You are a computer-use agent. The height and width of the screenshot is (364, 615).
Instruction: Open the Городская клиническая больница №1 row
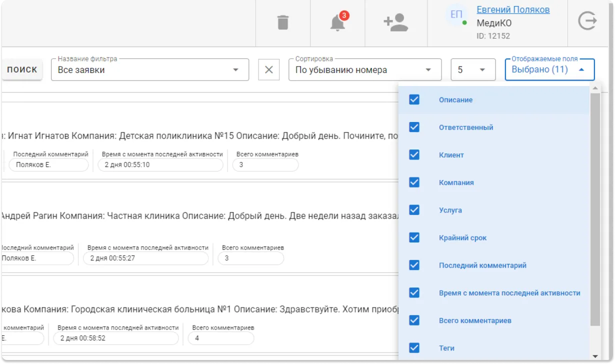pos(200,315)
